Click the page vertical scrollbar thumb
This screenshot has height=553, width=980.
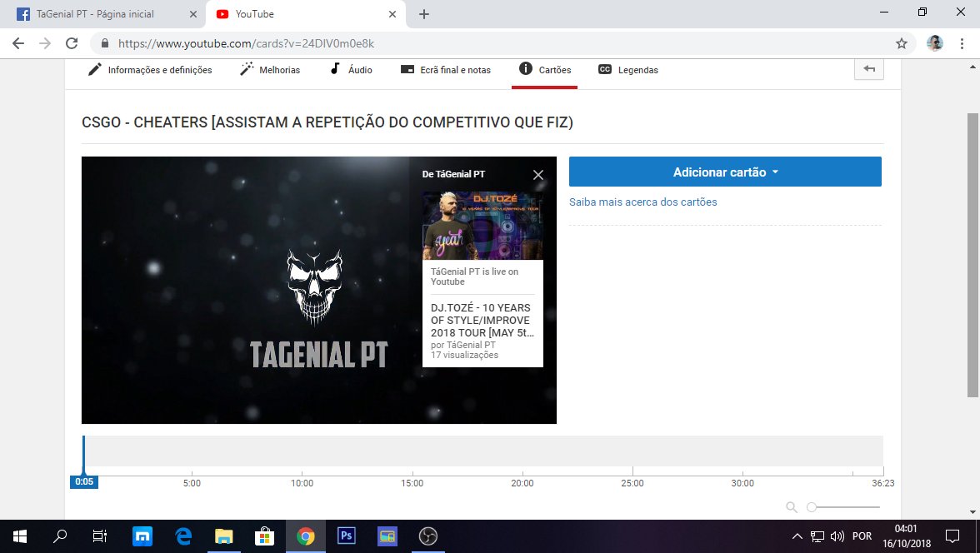972,255
